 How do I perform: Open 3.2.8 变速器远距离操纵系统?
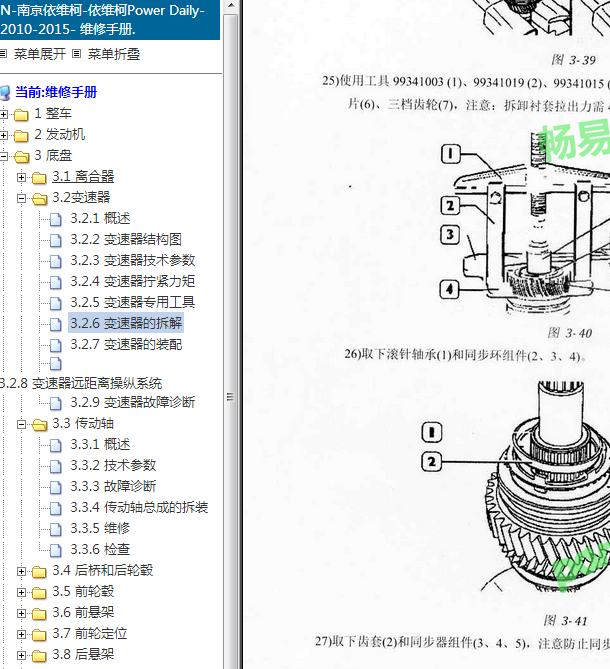click(x=81, y=383)
